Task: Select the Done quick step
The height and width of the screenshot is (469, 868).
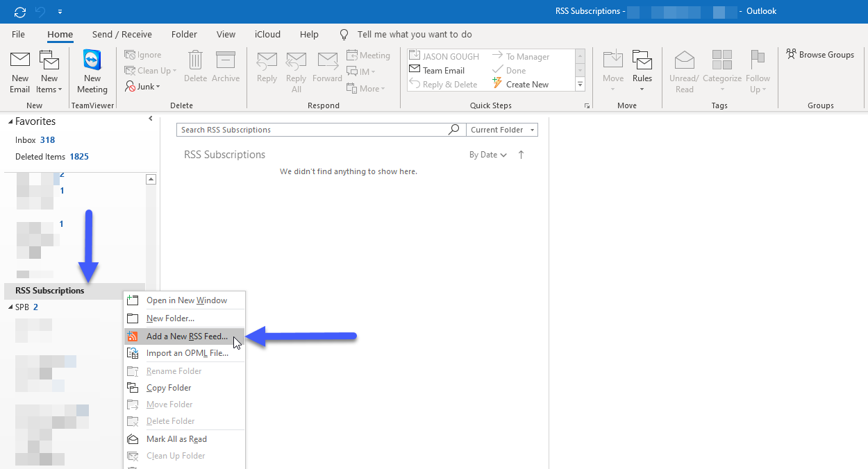Action: pos(509,71)
